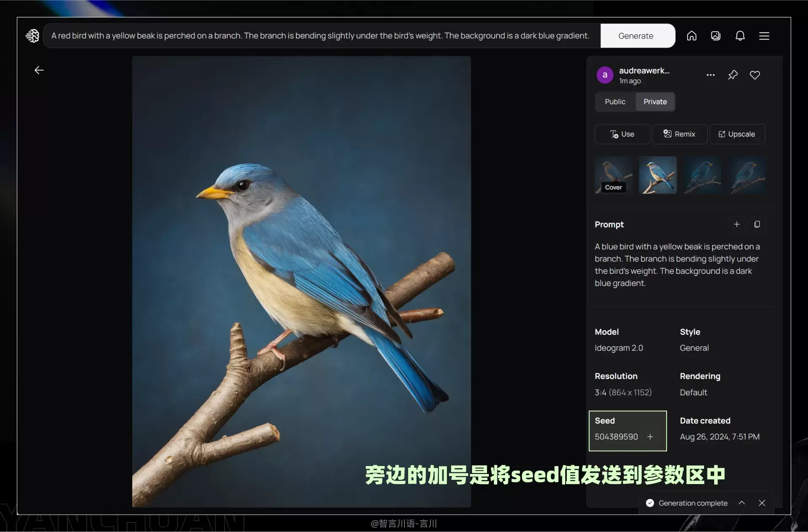Click the Upscale button

737,134
